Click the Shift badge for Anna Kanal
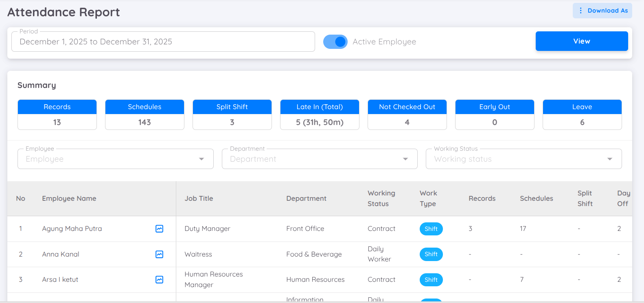This screenshot has height=303, width=644. (x=431, y=254)
